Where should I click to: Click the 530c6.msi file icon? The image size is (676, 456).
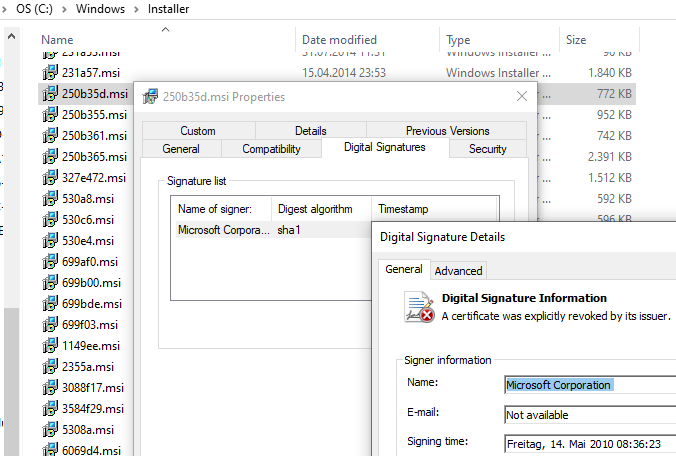pyautogui.click(x=50, y=219)
